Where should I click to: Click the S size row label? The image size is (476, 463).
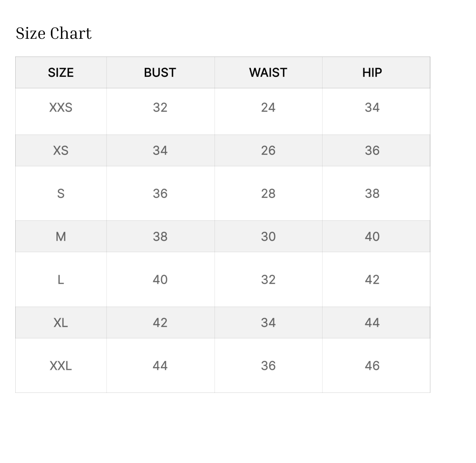(61, 194)
